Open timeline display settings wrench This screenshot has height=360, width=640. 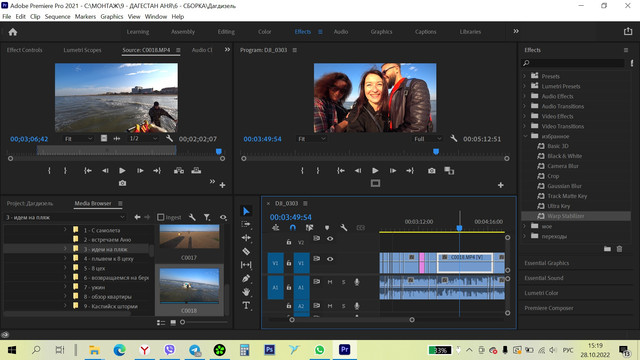coord(344,228)
